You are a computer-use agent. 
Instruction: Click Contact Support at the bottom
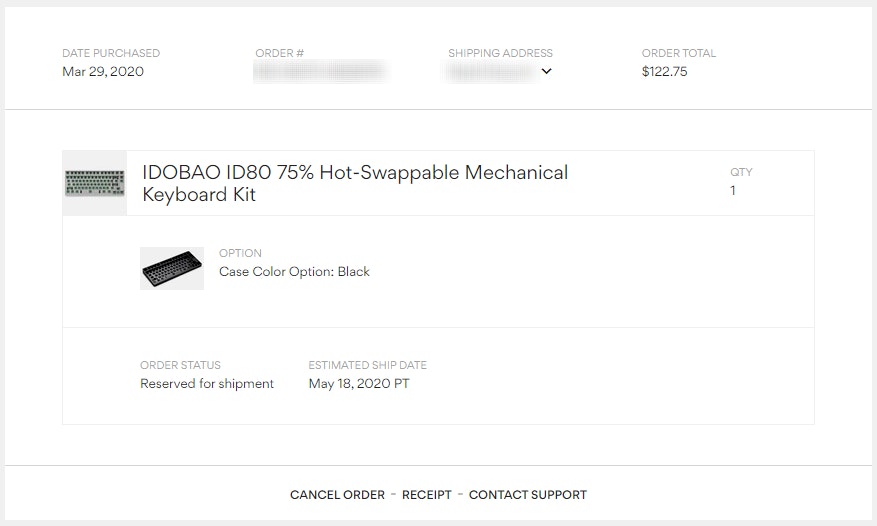click(x=527, y=495)
